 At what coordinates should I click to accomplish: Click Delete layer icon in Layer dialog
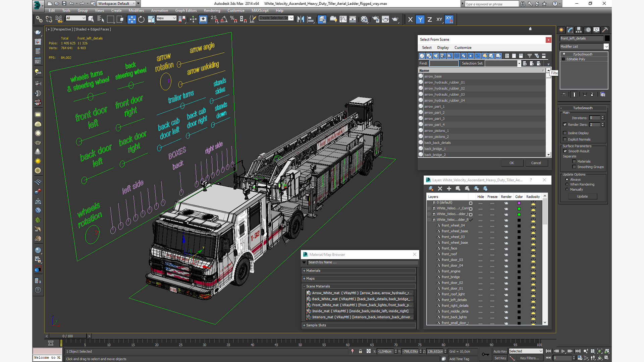pos(440,189)
